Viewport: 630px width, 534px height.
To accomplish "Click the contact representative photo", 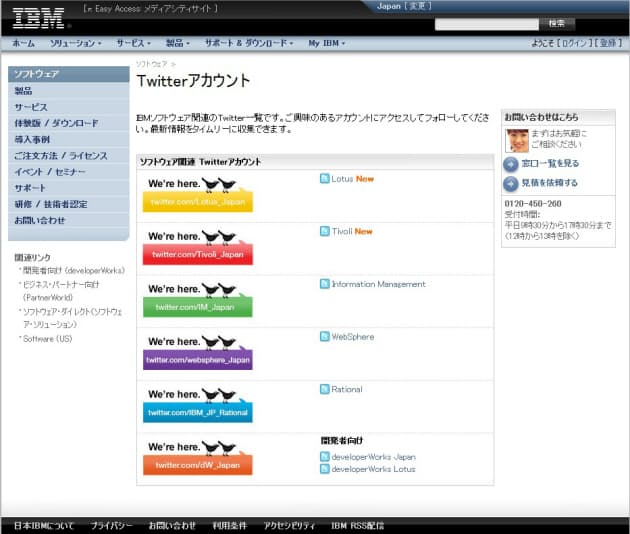I will (x=517, y=140).
